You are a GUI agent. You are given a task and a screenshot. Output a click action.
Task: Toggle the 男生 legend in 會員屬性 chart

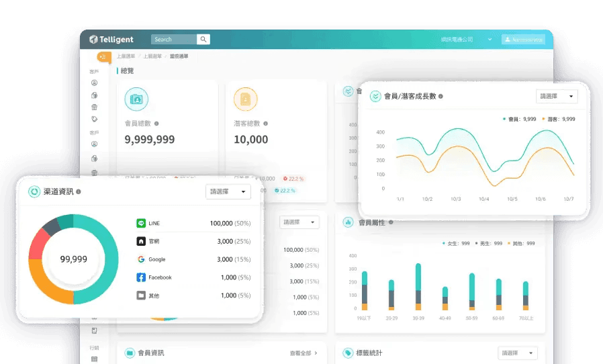489,244
